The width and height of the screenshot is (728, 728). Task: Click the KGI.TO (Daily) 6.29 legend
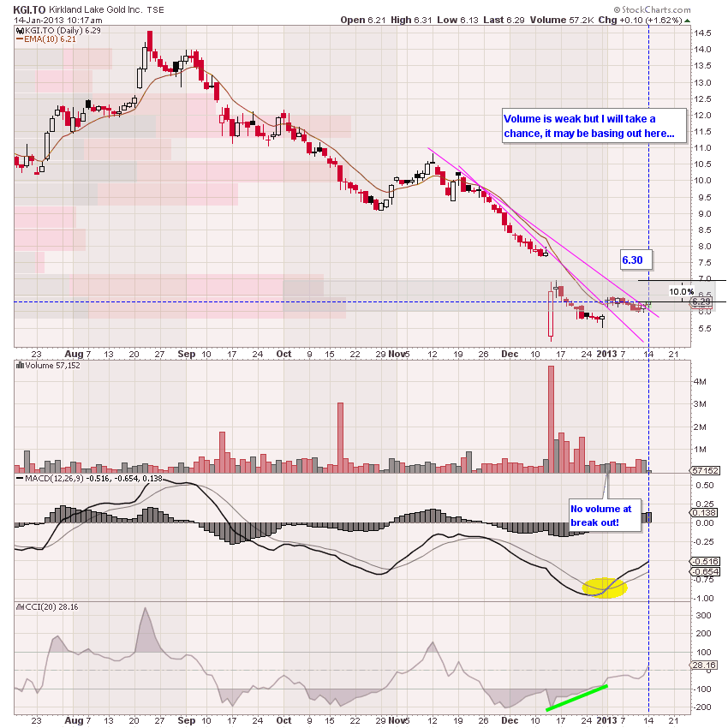pyautogui.click(x=63, y=31)
